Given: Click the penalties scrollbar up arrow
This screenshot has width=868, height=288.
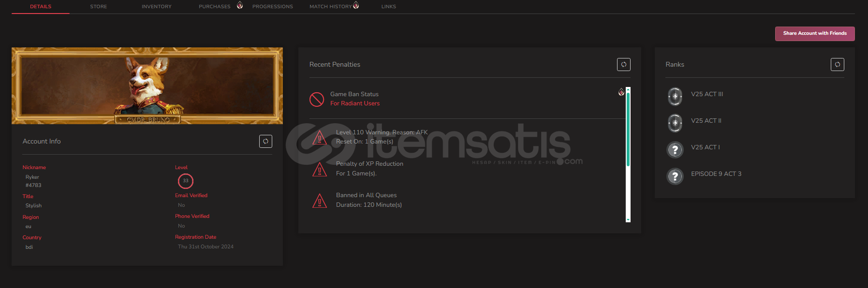Looking at the screenshot, I should point(628,89).
